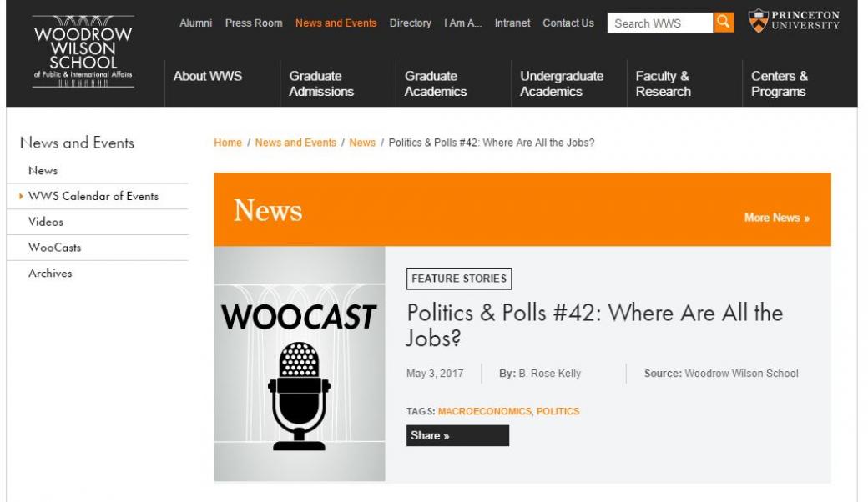Select the FEATURE STORIES label
The height and width of the screenshot is (502, 868).
pyautogui.click(x=458, y=279)
